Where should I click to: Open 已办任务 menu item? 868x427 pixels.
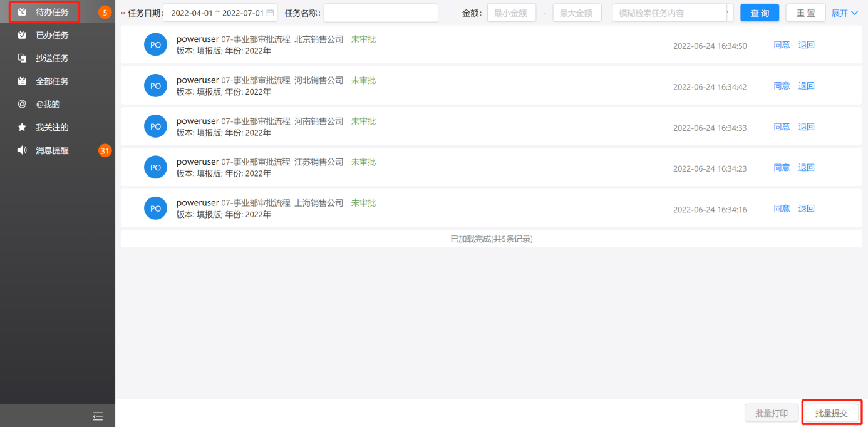52,35
